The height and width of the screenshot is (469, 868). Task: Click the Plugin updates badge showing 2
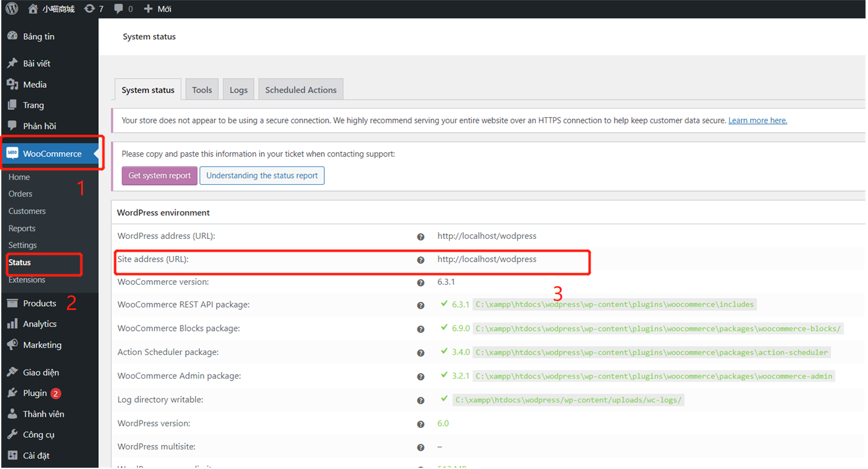pyautogui.click(x=56, y=393)
